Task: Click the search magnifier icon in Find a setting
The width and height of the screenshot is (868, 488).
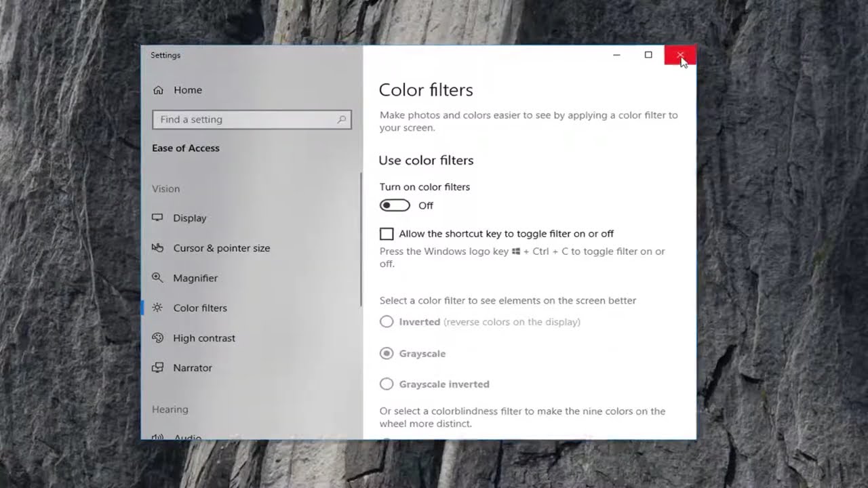Action: pyautogui.click(x=342, y=119)
